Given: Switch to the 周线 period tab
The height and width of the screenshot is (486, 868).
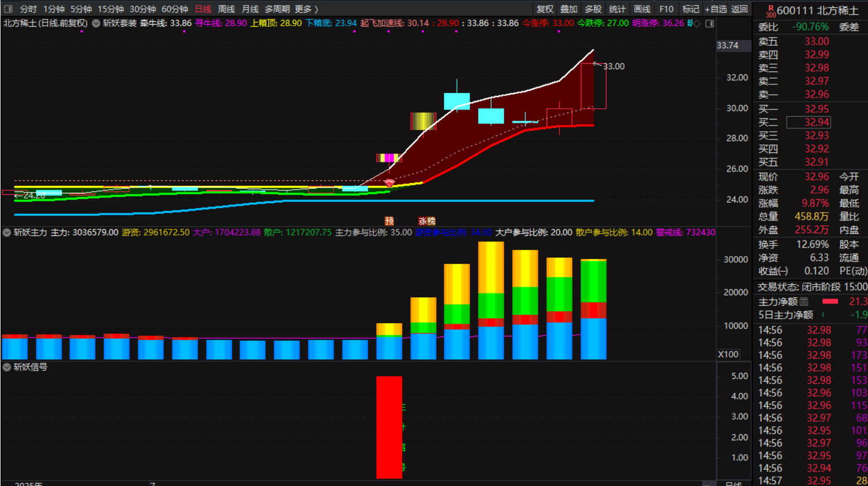Looking at the screenshot, I should [226, 9].
